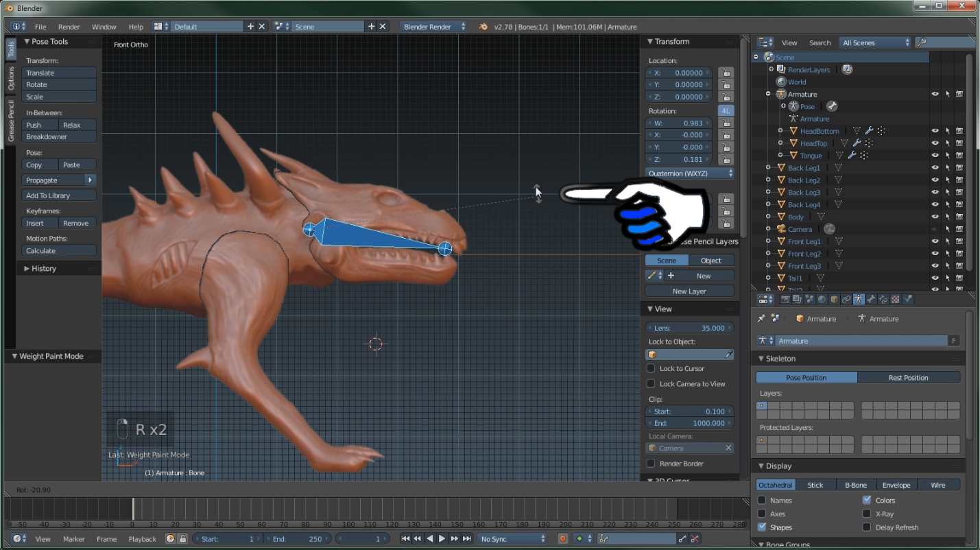
Task: Enable Lock to Cursor checkbox
Action: coord(651,368)
